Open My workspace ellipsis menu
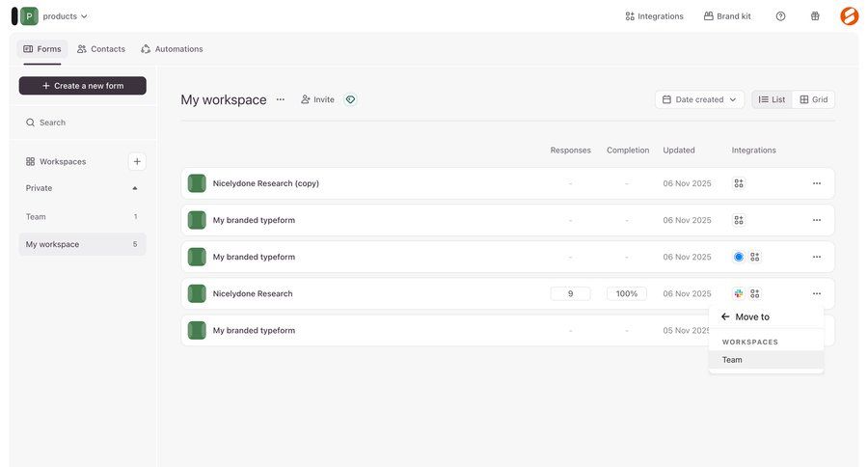 281,99
